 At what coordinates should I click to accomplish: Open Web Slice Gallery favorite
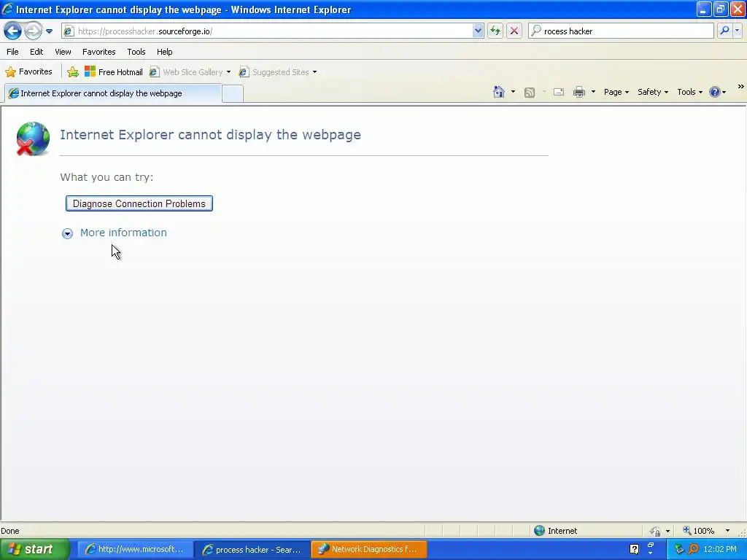point(186,72)
